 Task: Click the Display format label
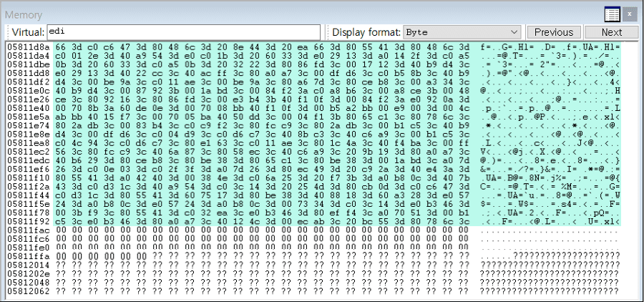[x=366, y=32]
